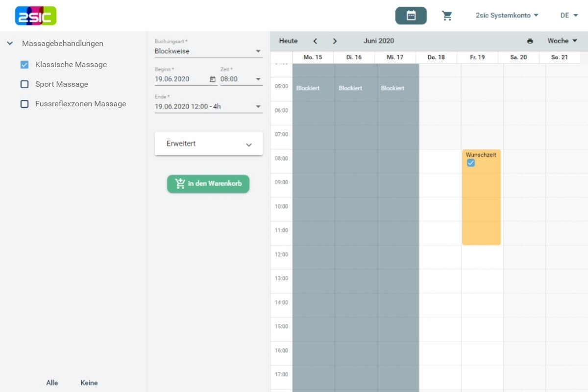The height and width of the screenshot is (392, 588).
Task: Open the DE language menu
Action: pos(569,16)
